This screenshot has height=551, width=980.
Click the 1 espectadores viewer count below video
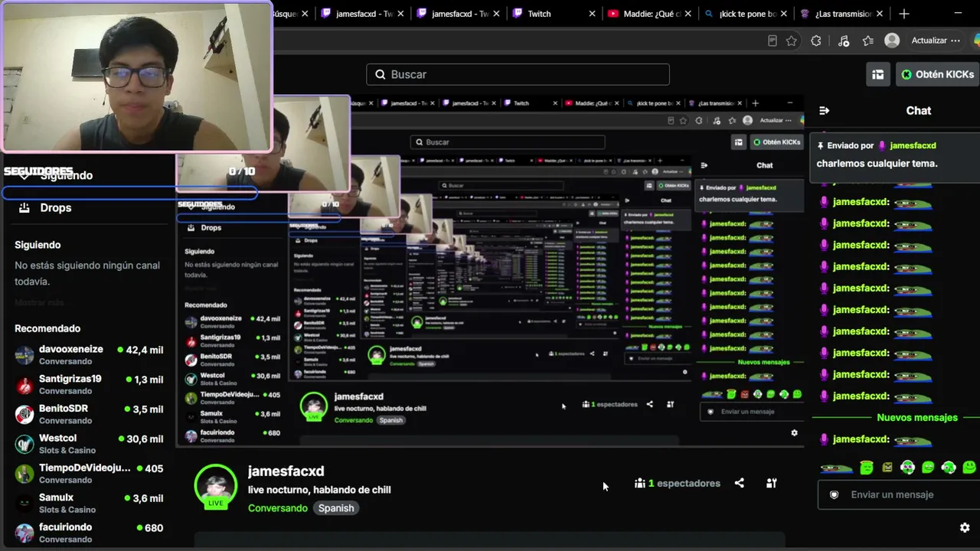(677, 484)
